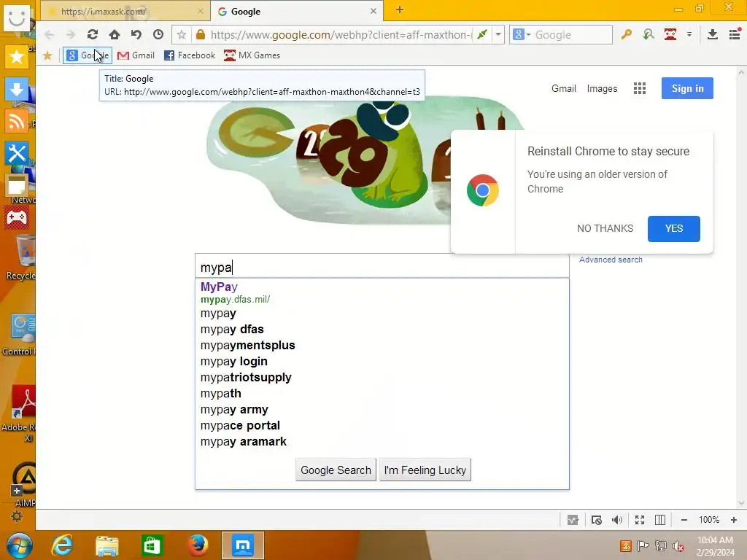Click the Google Search button
The width and height of the screenshot is (747, 560).
[x=336, y=470]
